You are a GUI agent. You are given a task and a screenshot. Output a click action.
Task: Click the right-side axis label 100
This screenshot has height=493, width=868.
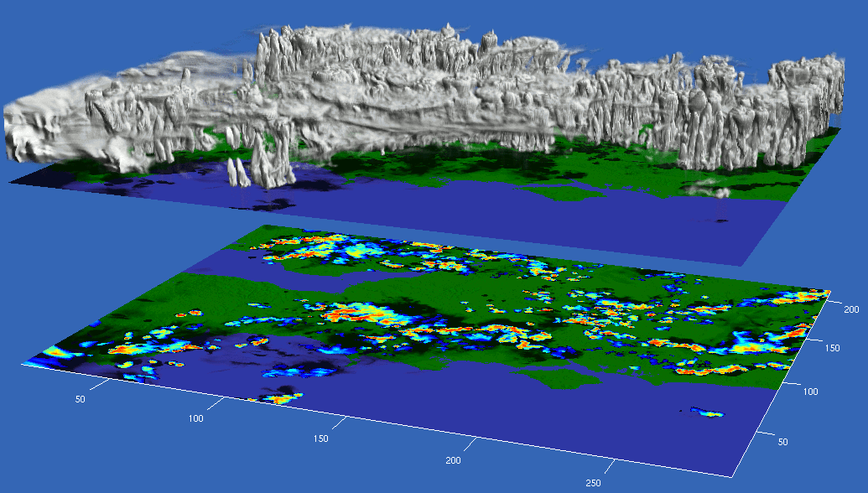[810, 392]
